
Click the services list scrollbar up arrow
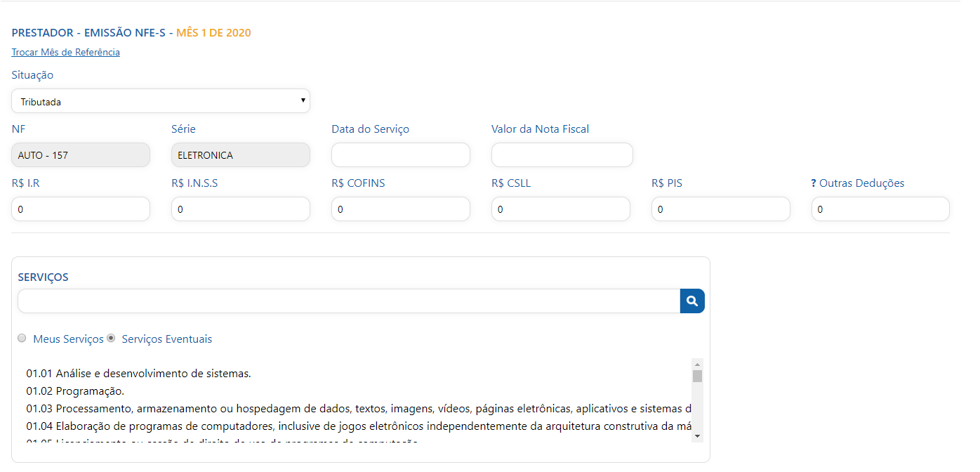pos(697,364)
